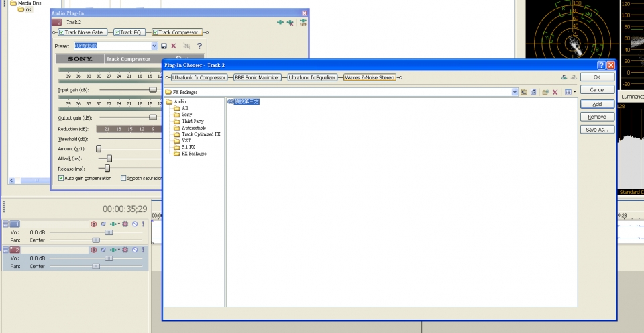Expand the FX Packages folder dropdown

[515, 91]
